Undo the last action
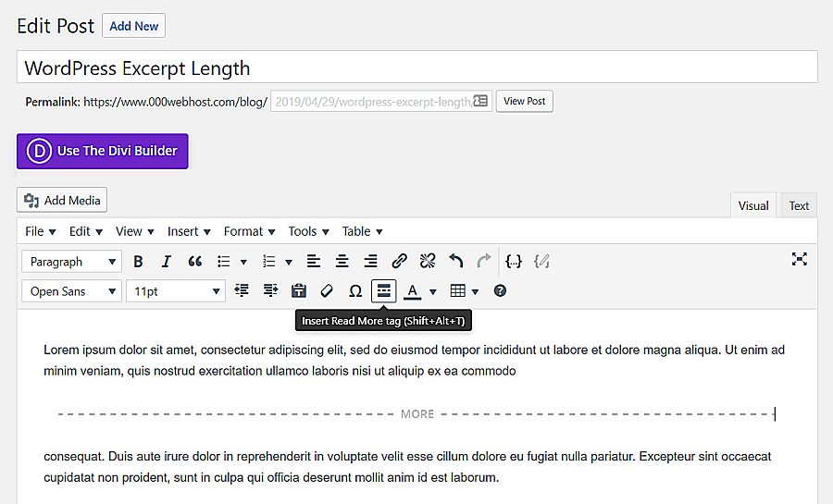This screenshot has width=833, height=504. [x=455, y=262]
